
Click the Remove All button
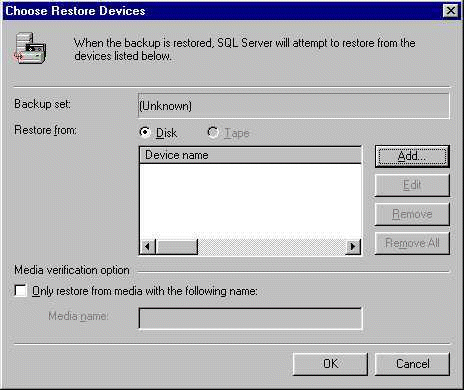pyautogui.click(x=412, y=243)
